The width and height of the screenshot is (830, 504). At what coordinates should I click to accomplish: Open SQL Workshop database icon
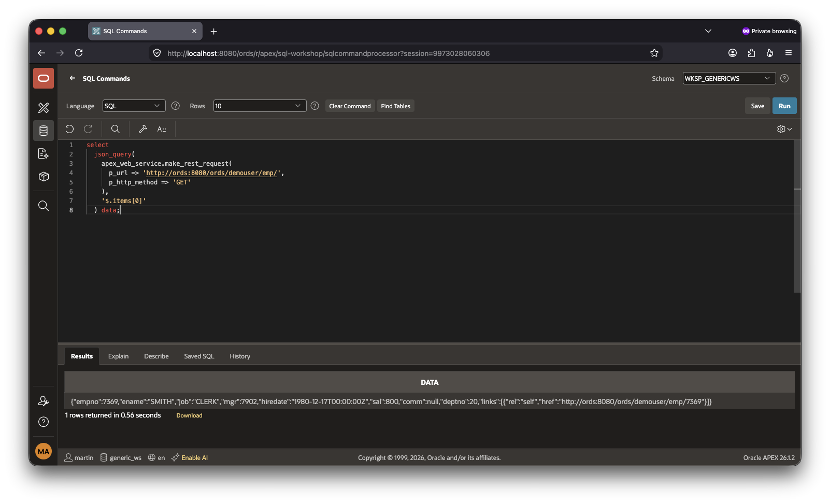click(x=44, y=131)
